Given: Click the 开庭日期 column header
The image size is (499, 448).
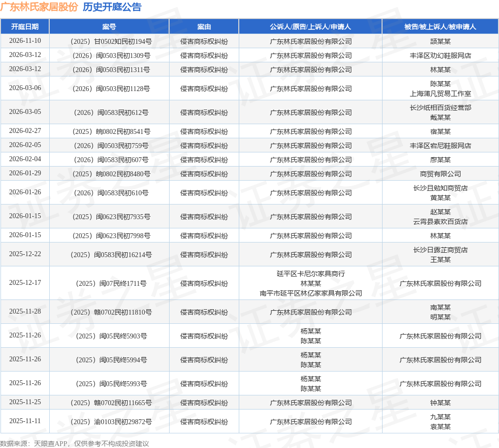Looking at the screenshot, I should [x=25, y=27].
